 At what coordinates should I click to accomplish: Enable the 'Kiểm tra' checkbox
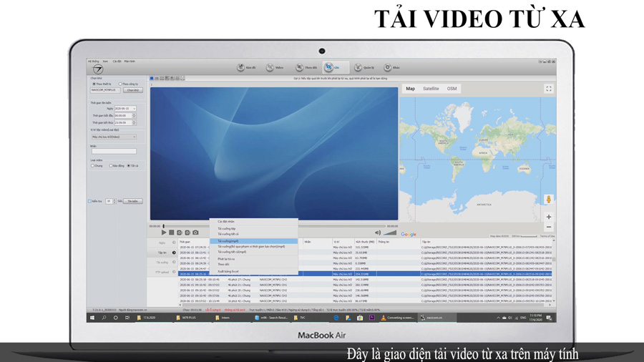coord(90,201)
